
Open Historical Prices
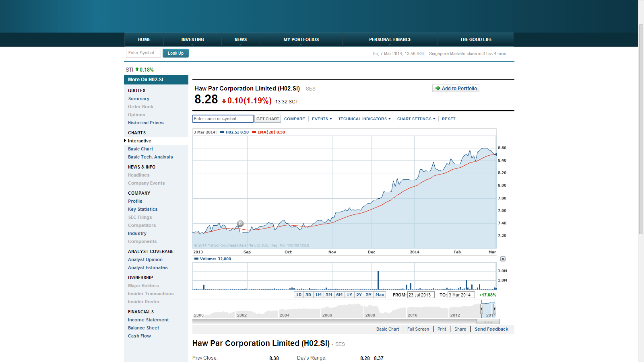click(146, 123)
